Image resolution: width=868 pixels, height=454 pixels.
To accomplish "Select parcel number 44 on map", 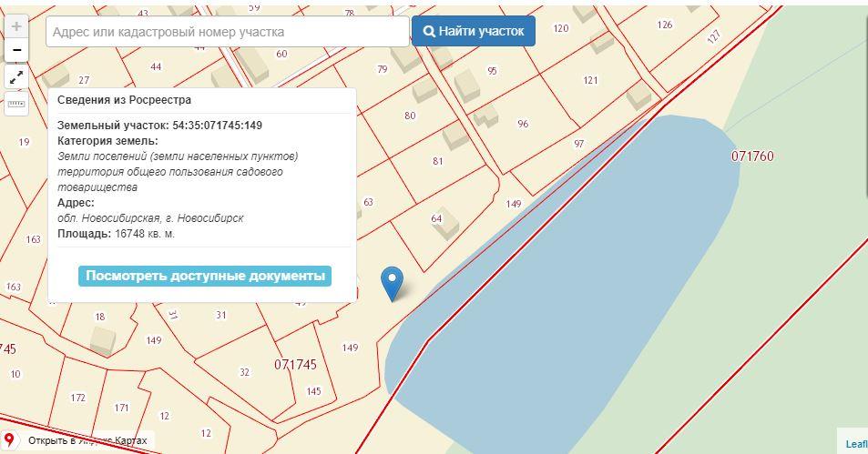I will [156, 67].
